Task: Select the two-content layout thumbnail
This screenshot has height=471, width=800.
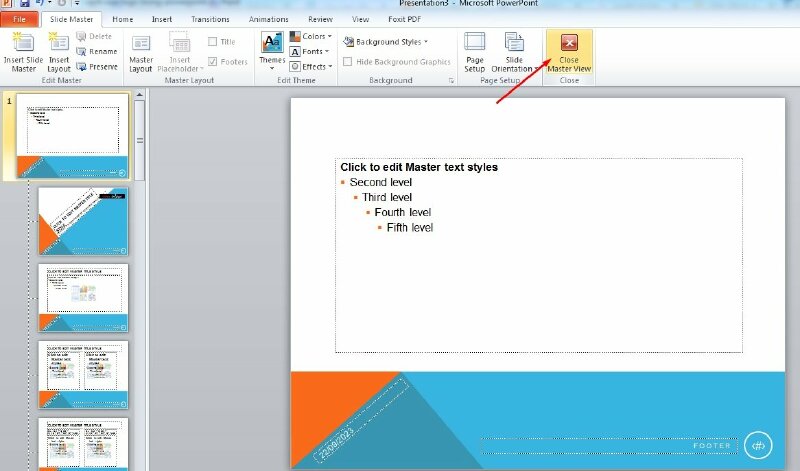Action: pos(83,375)
